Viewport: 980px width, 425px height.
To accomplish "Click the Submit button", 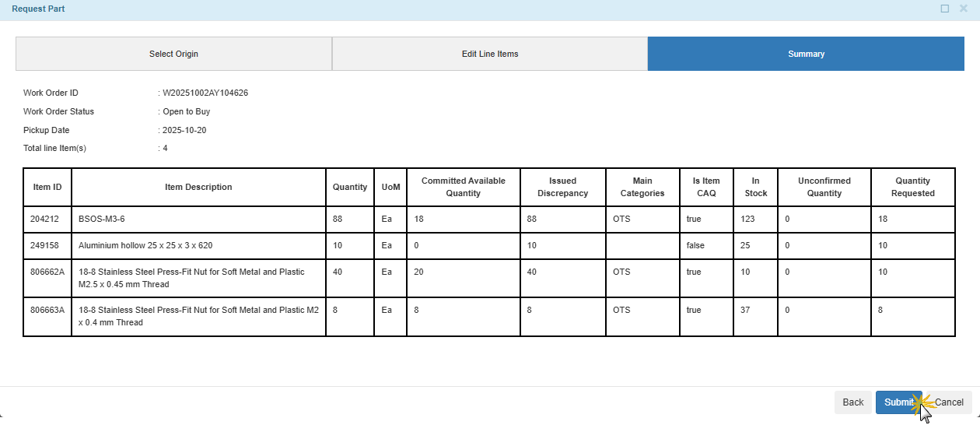I will 898,402.
